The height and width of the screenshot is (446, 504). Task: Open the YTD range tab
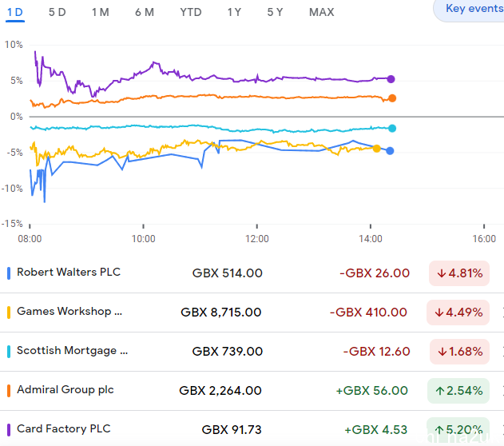tap(191, 13)
